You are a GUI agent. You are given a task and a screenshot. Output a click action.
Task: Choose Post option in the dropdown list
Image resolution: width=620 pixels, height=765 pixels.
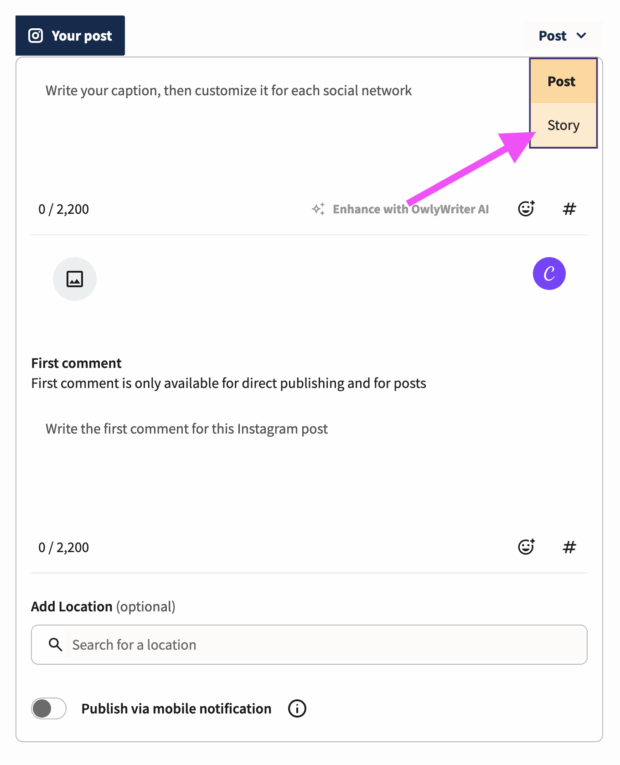click(x=562, y=82)
